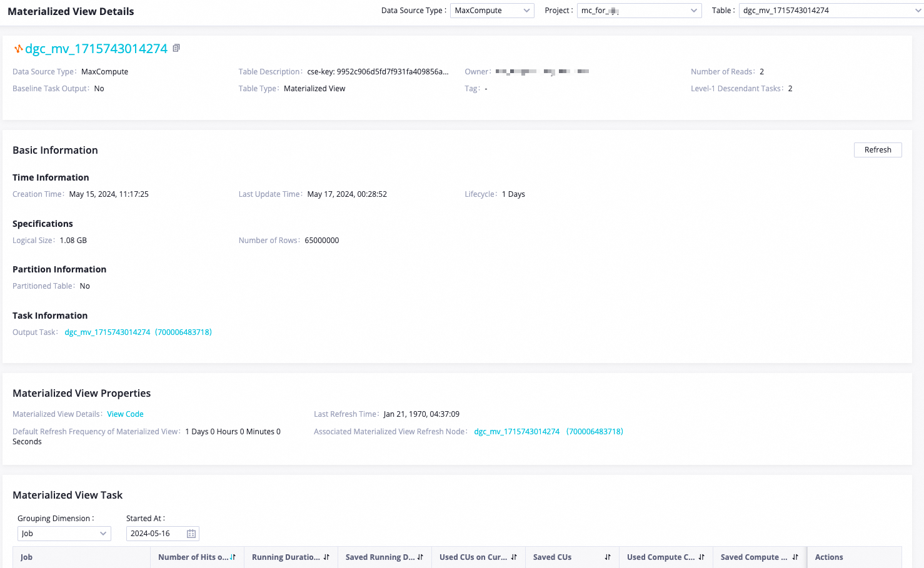This screenshot has width=924, height=568.
Task: Click the Refresh button in Basic Information
Action: 878,150
